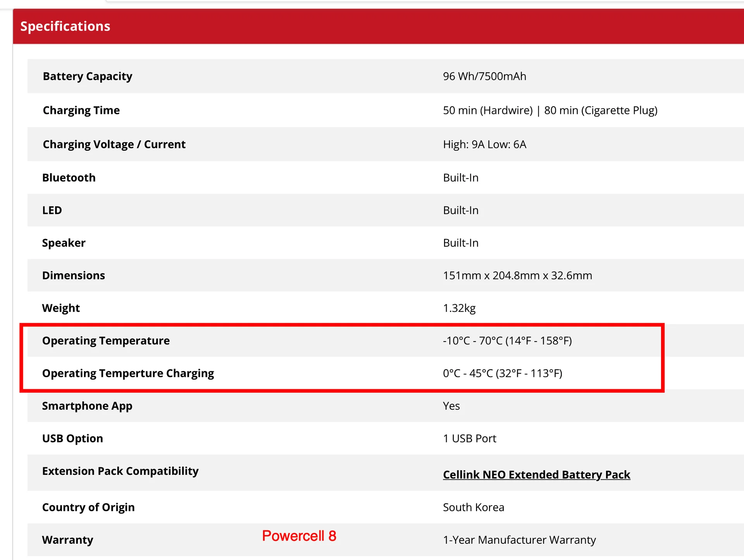Click the Operating Temperature label
744x560 pixels.
(x=106, y=340)
